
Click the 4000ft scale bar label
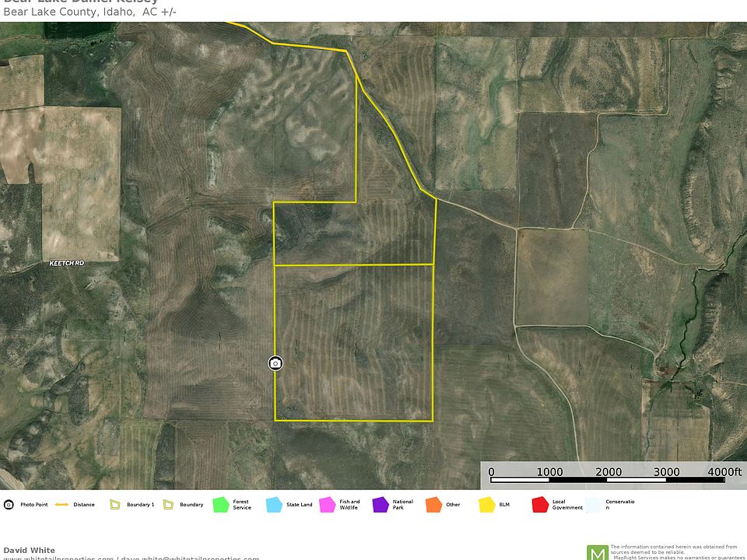tap(724, 471)
